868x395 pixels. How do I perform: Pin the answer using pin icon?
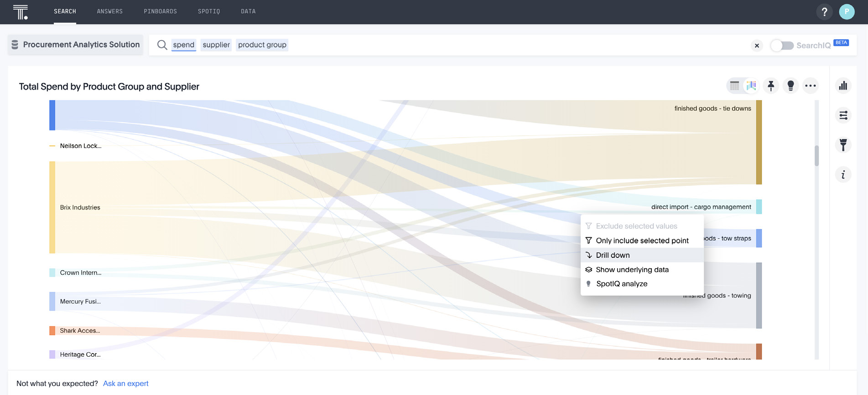771,86
